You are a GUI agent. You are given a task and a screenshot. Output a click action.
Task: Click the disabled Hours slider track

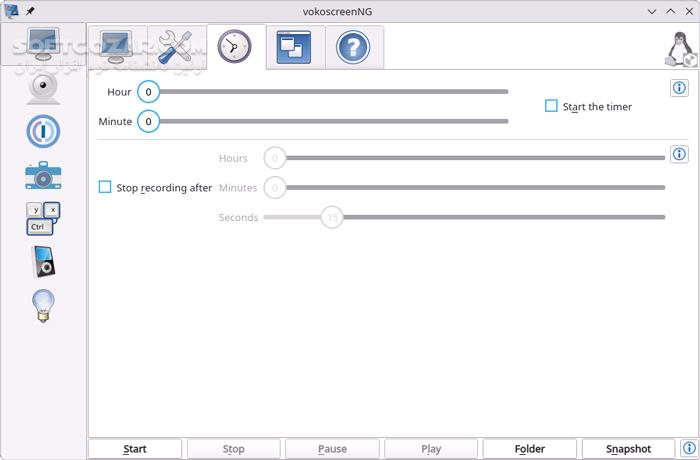(x=464, y=158)
